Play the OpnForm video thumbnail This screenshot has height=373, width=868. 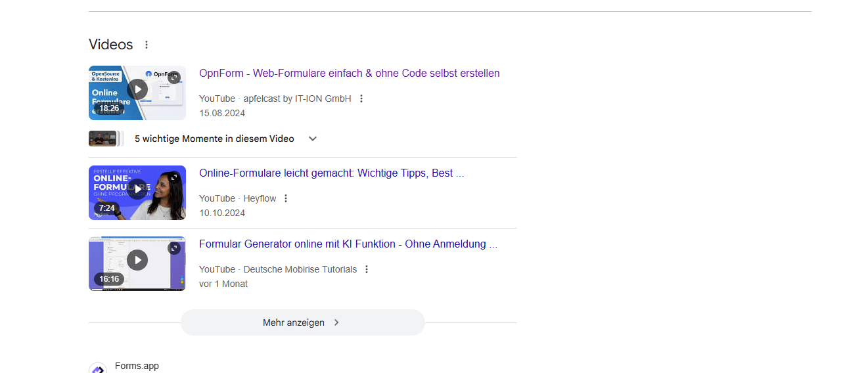click(x=137, y=89)
